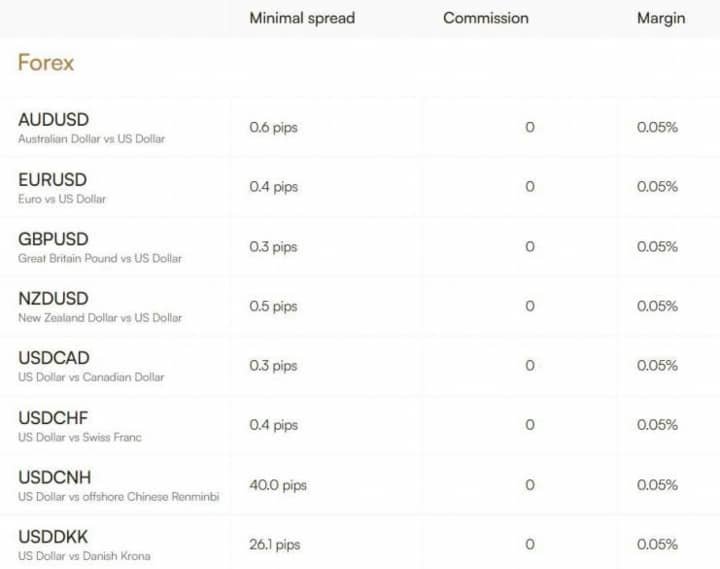Screen dimensions: 720x569
Task: Click the USDCAD symbol name
Action: point(53,358)
